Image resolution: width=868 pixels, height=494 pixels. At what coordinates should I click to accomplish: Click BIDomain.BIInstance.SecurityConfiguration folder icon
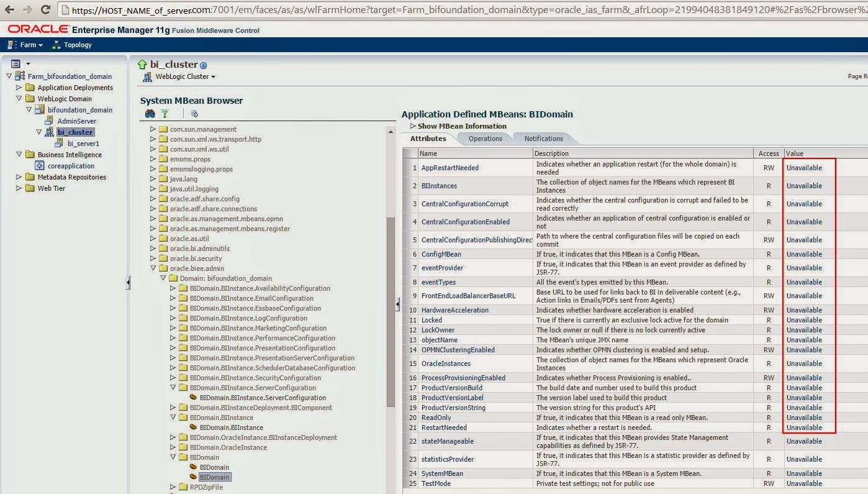click(184, 378)
